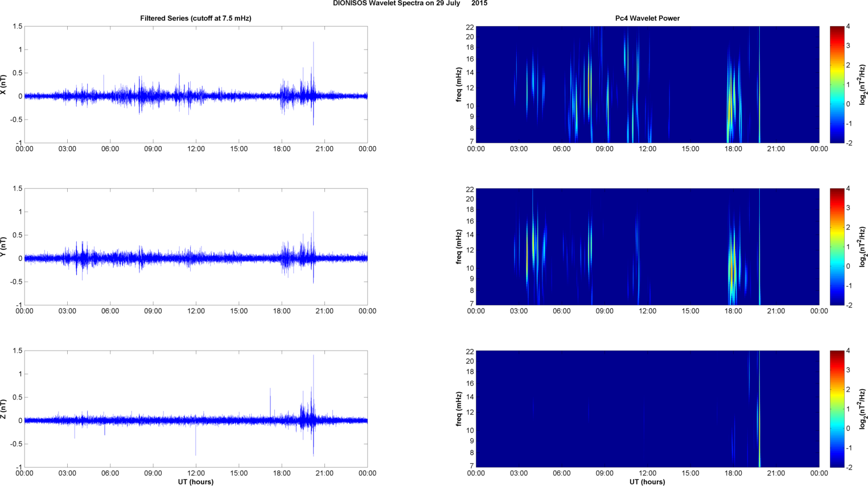Click the '-2' tick on Z colorbar
The width and height of the screenshot is (868, 486).
click(x=849, y=467)
